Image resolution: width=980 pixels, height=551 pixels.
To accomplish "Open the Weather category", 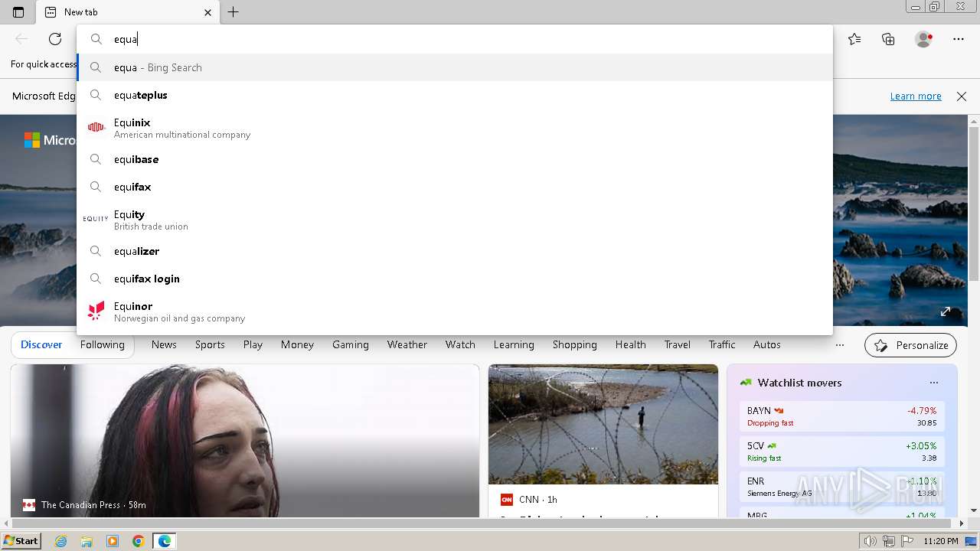I will [x=407, y=345].
